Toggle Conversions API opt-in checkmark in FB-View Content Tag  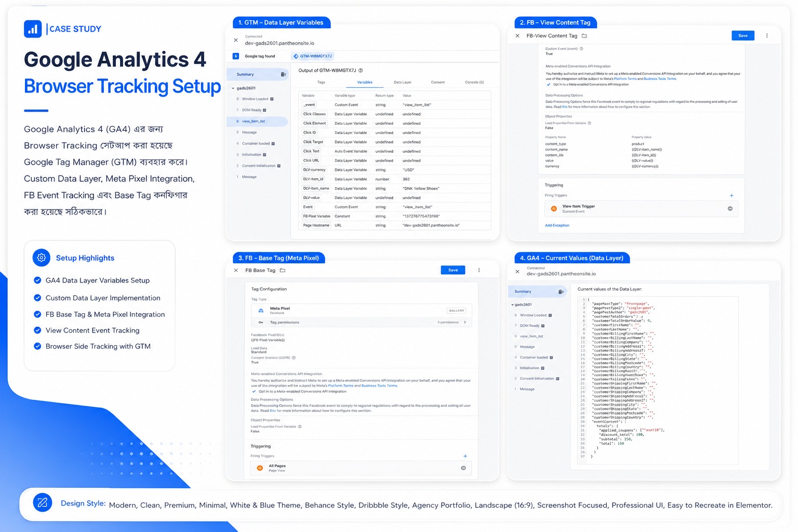coord(549,84)
